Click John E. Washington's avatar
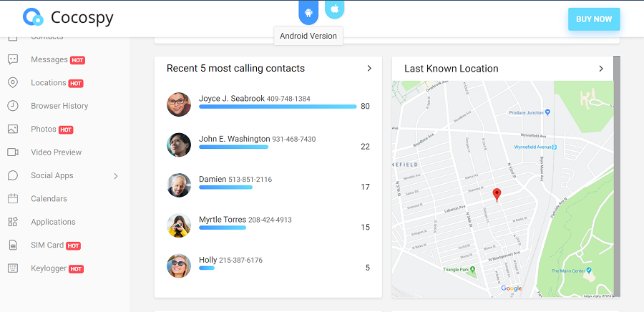The height and width of the screenshot is (312, 644). coord(179,145)
